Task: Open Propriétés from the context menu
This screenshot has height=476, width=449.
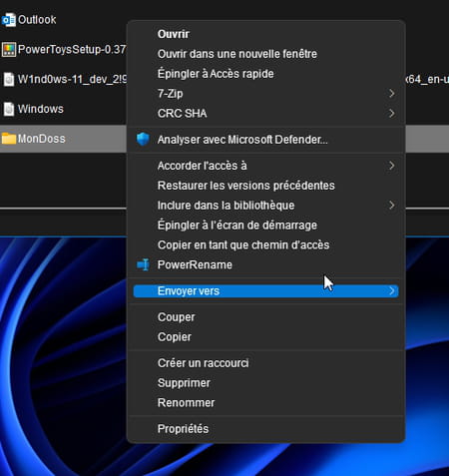Action: [265, 428]
